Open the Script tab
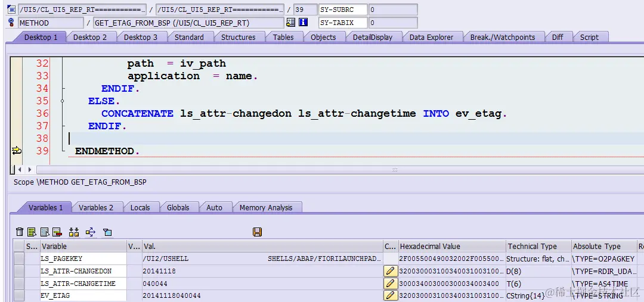644x302 pixels. (589, 38)
